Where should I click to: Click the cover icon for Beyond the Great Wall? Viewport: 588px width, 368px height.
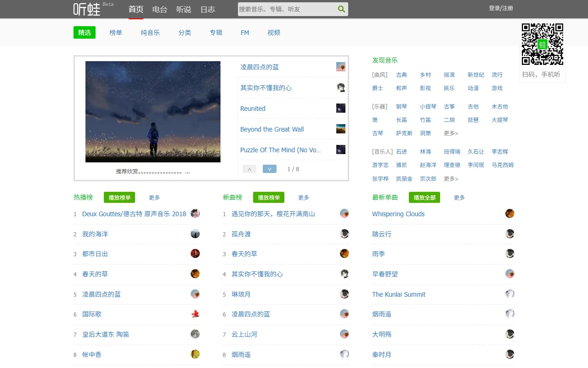point(340,129)
